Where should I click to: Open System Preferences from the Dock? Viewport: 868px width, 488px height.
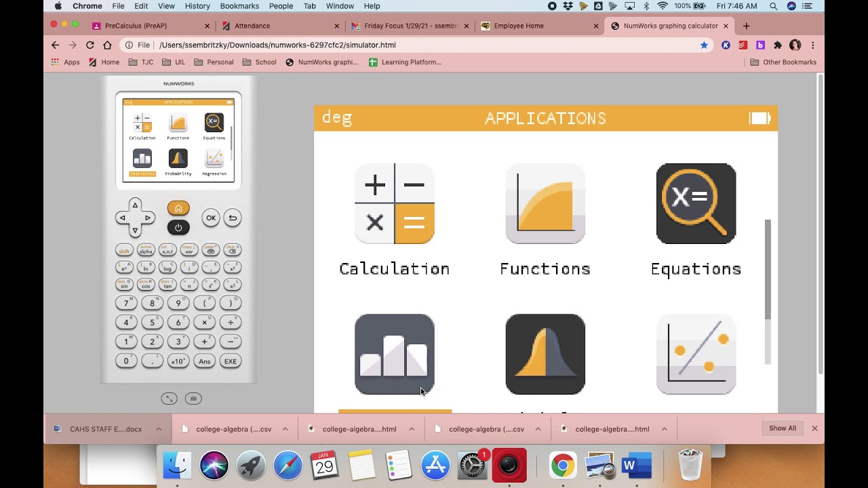click(472, 466)
